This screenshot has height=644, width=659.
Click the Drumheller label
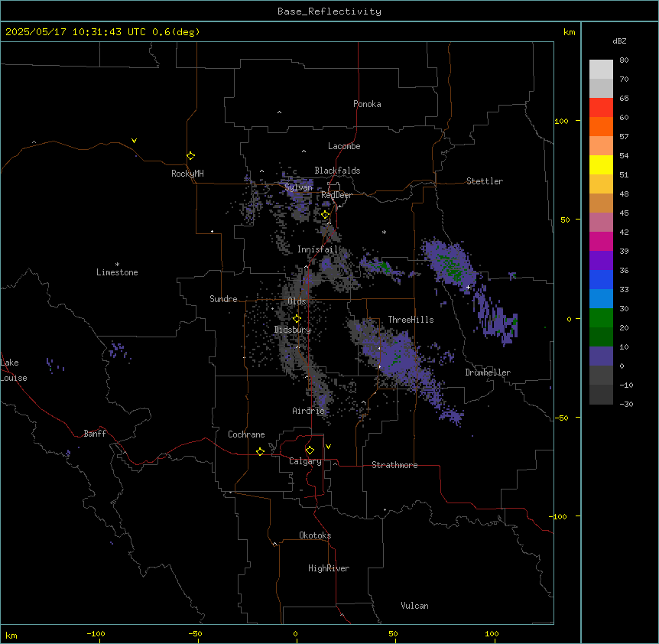pos(488,372)
